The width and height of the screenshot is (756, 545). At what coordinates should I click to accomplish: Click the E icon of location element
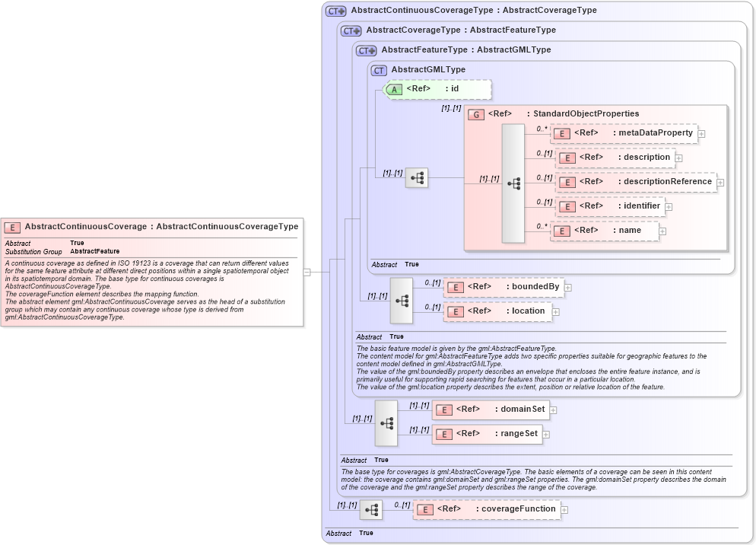point(455,312)
